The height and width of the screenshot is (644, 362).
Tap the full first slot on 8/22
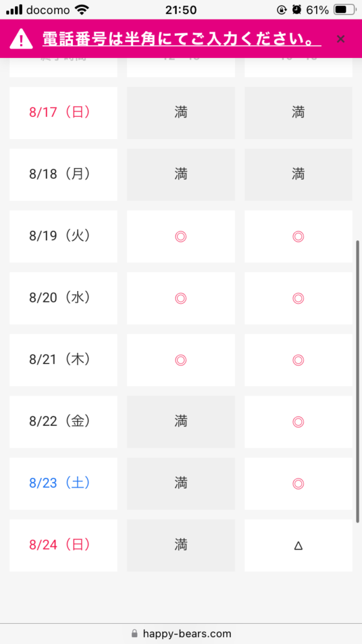click(180, 422)
